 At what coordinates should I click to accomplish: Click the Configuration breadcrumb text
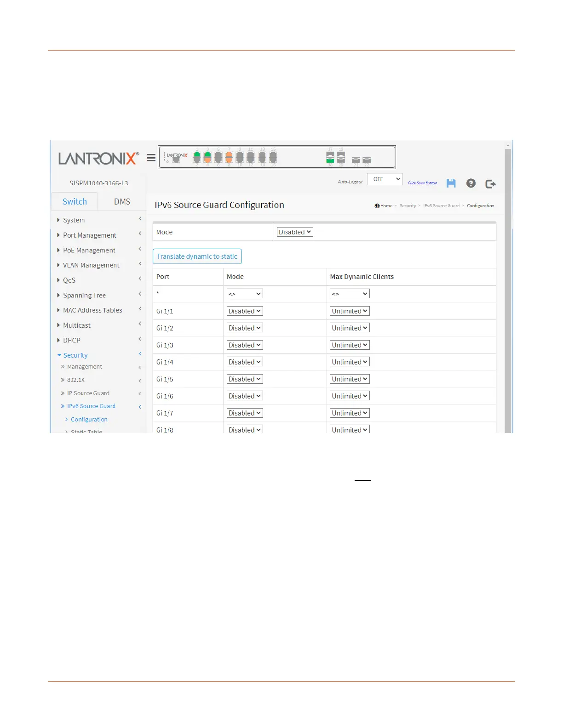click(481, 206)
